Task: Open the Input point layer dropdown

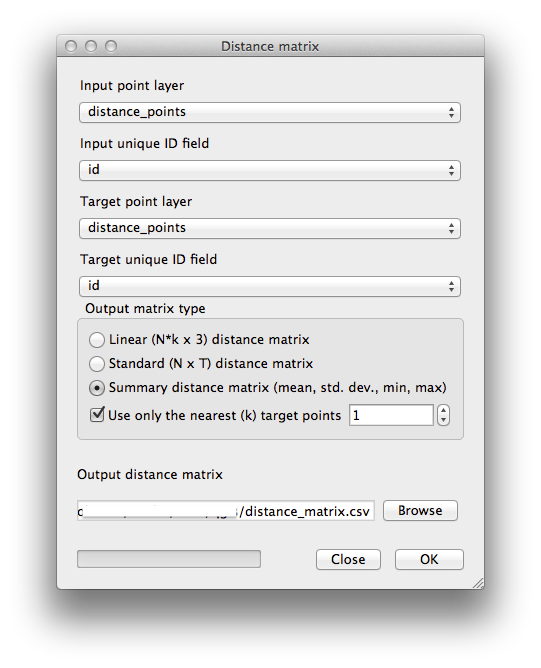Action: (270, 112)
